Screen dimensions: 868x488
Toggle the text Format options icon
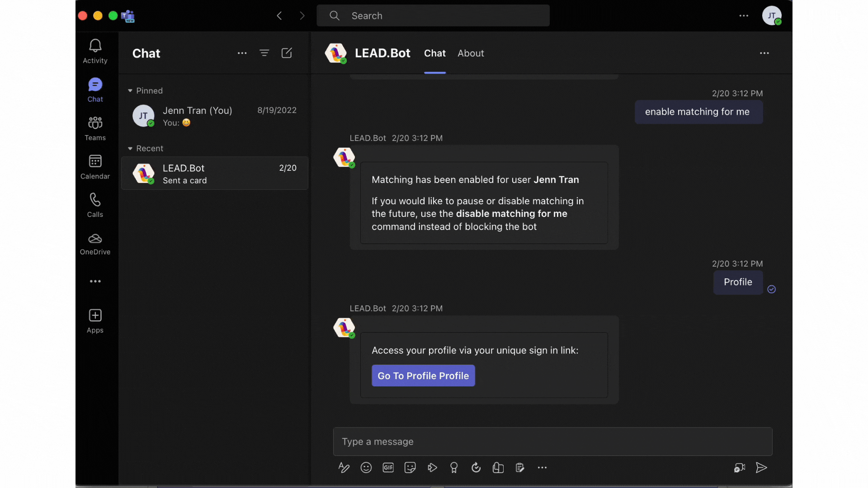pos(344,468)
